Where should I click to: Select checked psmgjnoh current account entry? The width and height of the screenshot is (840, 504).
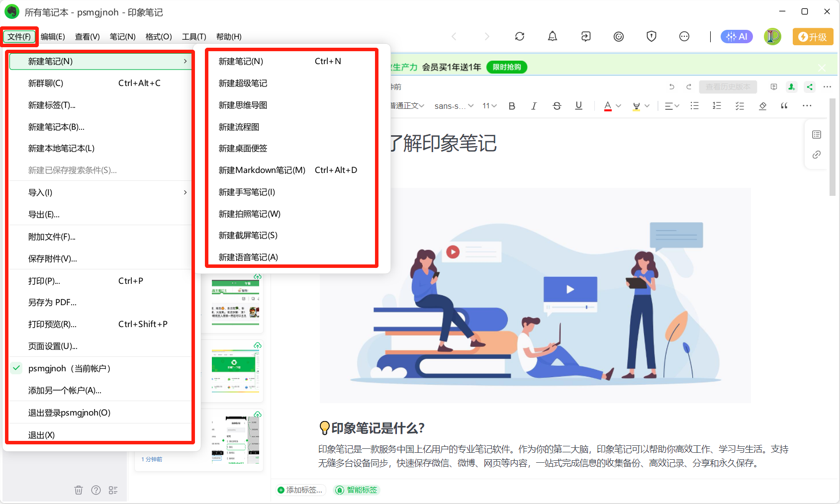click(x=100, y=368)
